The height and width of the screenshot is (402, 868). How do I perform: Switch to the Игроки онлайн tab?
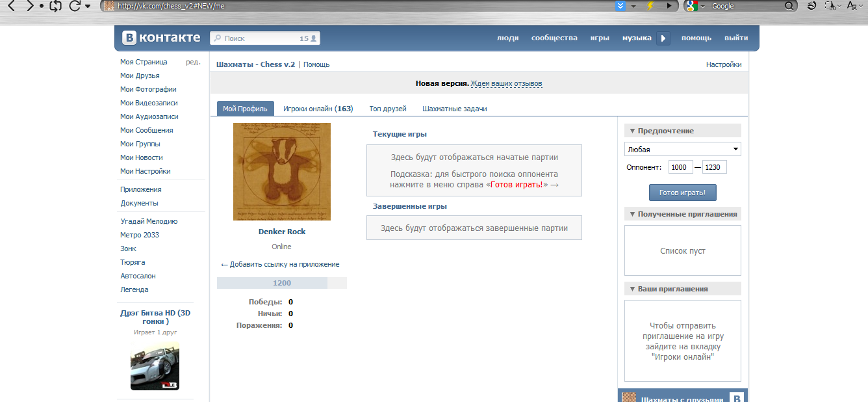(x=318, y=109)
